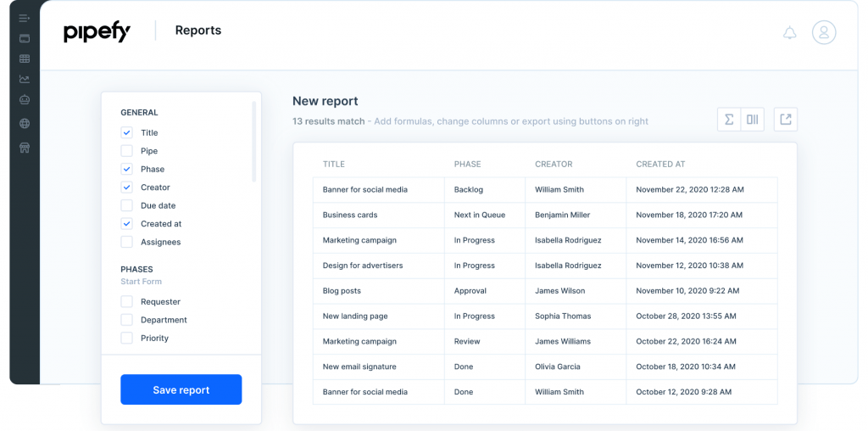Select the Business cards title cell
The image size is (868, 431).
click(379, 215)
